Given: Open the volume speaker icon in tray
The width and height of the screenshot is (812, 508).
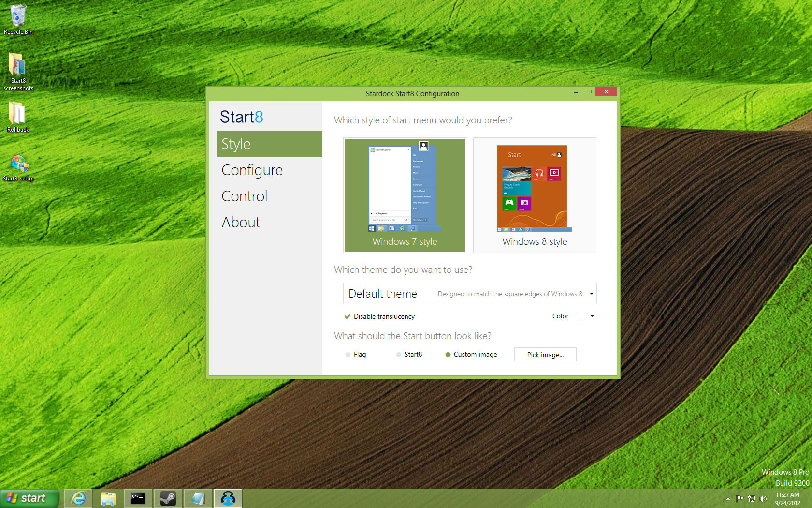Looking at the screenshot, I should 763,498.
